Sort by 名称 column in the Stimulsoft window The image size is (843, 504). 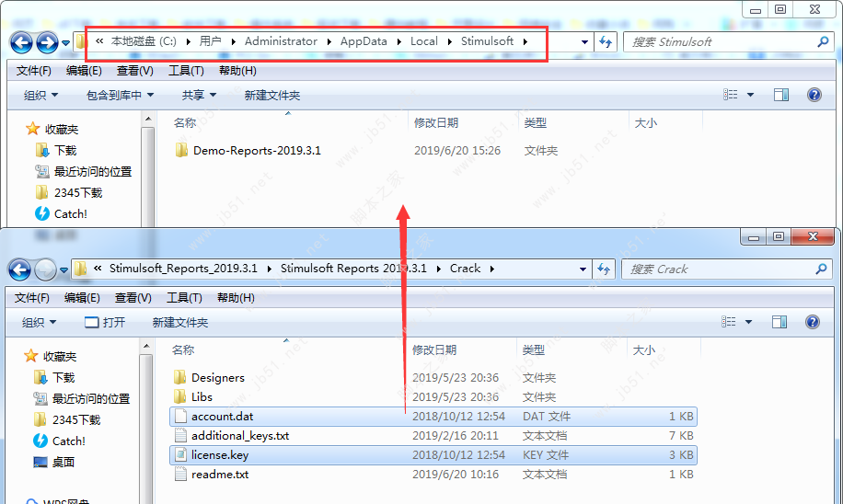[185, 123]
